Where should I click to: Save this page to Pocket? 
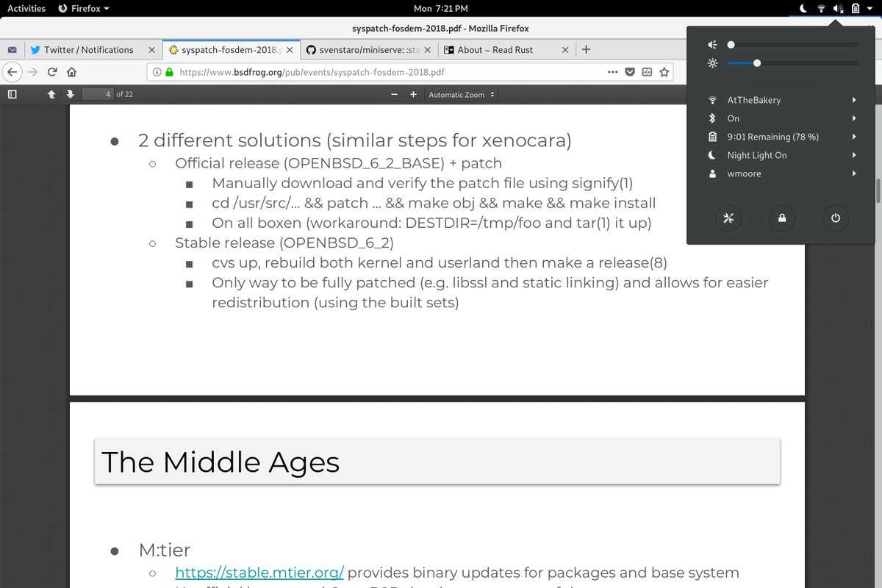(x=630, y=72)
